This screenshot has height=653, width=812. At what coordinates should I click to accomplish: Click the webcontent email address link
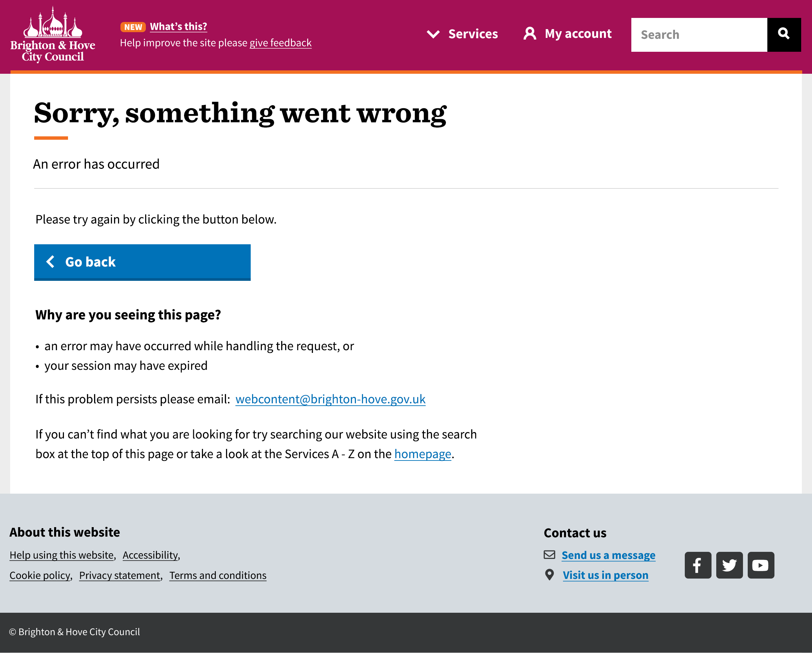click(330, 399)
